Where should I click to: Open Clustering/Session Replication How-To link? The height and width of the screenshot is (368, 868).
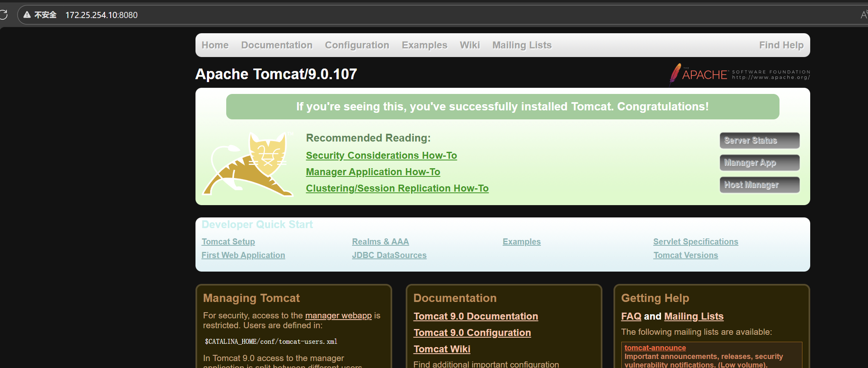pyautogui.click(x=397, y=188)
